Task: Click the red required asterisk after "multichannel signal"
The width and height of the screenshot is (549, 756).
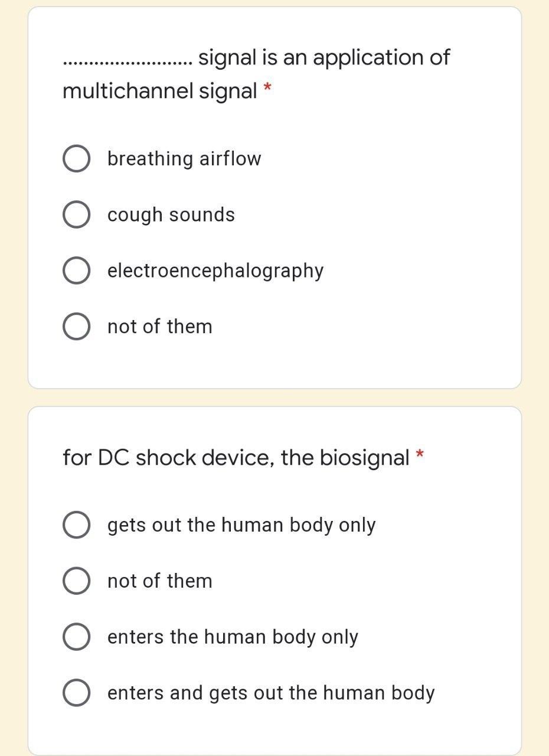Action: pyautogui.click(x=267, y=88)
